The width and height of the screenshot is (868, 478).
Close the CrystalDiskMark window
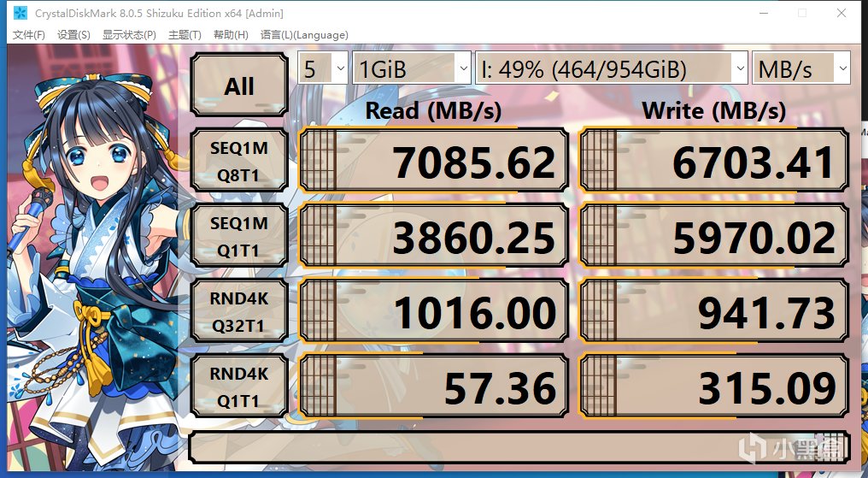[x=842, y=13]
